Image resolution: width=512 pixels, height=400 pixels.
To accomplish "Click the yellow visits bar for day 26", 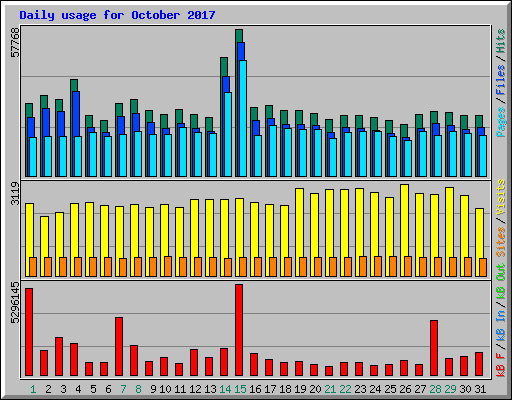I will pyautogui.click(x=405, y=220).
